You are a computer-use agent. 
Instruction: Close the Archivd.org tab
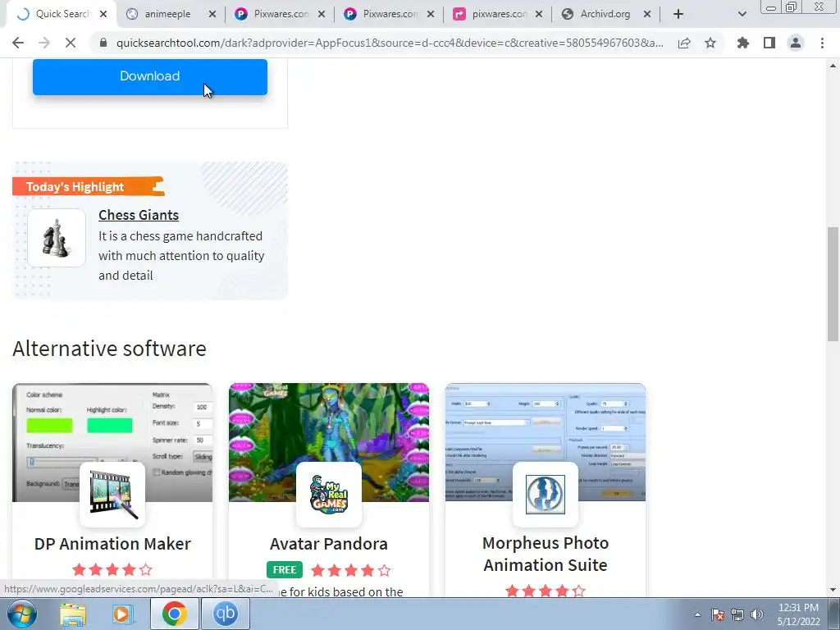click(x=647, y=15)
